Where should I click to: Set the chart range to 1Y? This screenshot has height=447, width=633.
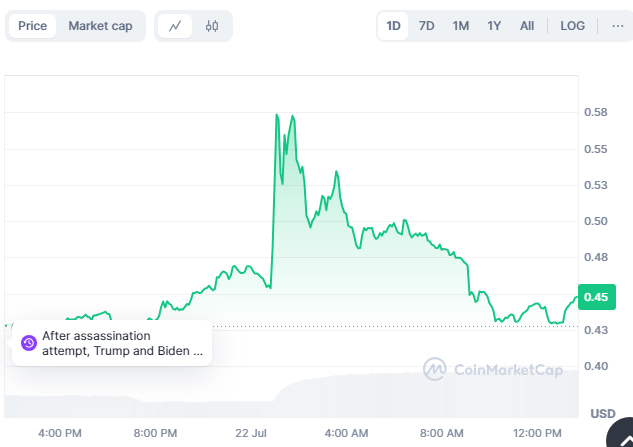click(x=494, y=26)
